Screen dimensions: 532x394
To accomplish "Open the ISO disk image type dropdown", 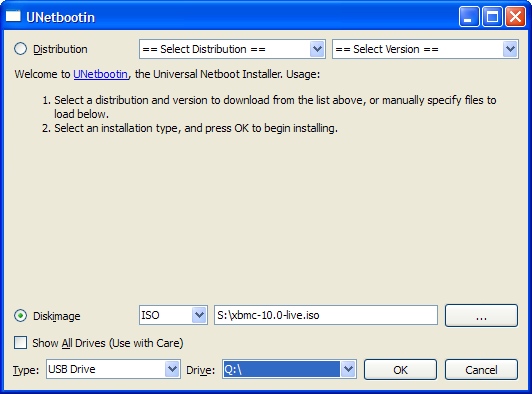I will (x=173, y=315).
